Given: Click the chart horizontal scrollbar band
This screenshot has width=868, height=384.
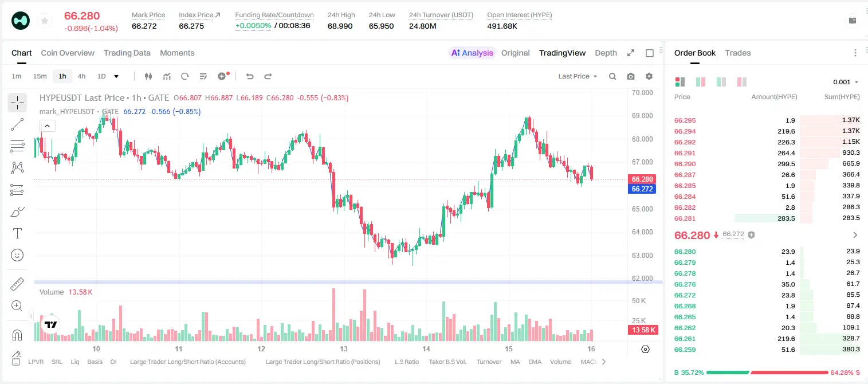Looking at the screenshot, I should coord(348,282).
